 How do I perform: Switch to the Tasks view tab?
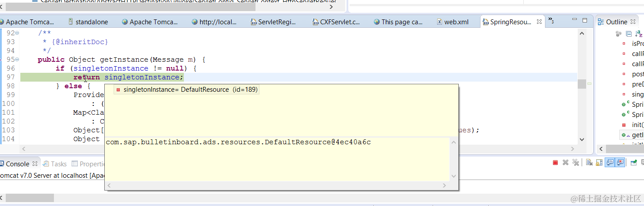54,164
